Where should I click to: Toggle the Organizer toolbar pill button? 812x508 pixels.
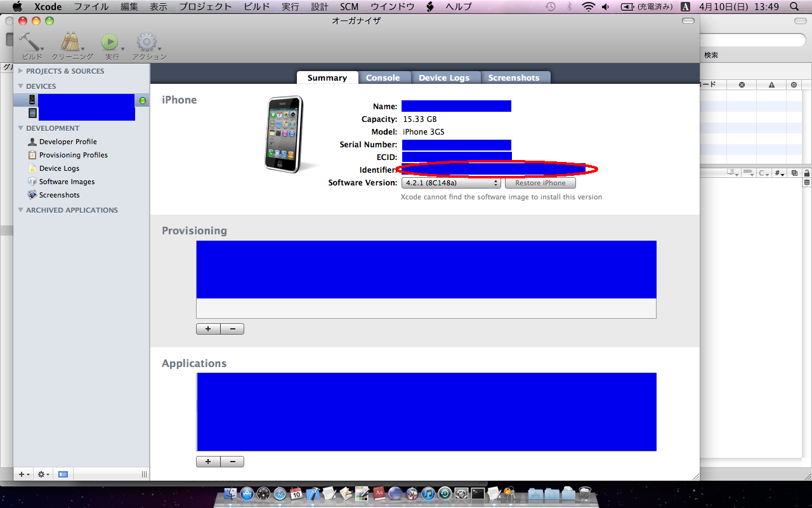pyautogui.click(x=688, y=21)
